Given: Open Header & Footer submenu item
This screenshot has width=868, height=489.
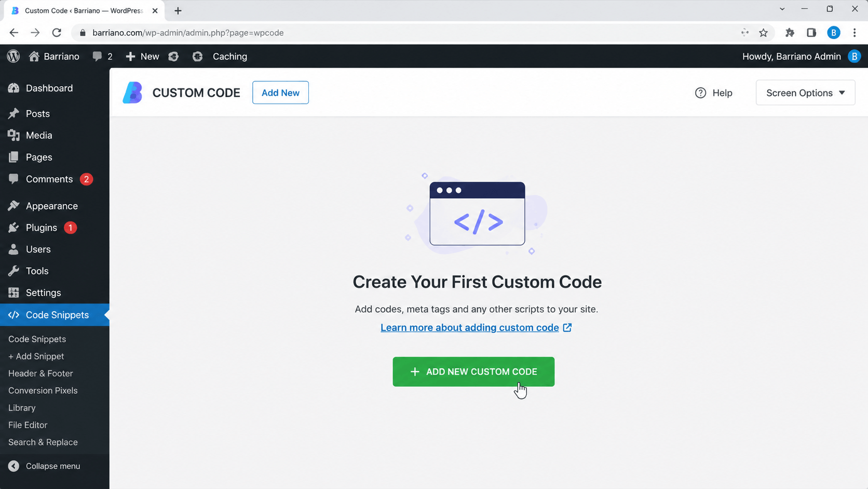Looking at the screenshot, I should [x=40, y=373].
